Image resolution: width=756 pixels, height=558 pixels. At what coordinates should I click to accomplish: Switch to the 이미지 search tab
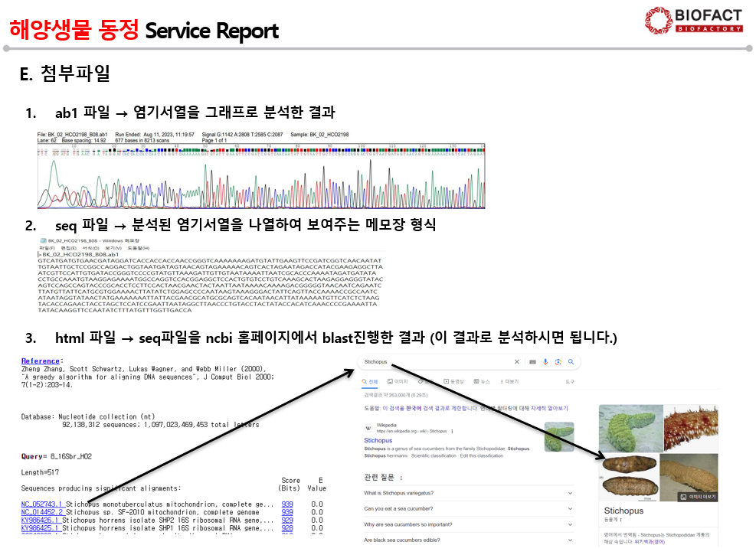pos(398,381)
